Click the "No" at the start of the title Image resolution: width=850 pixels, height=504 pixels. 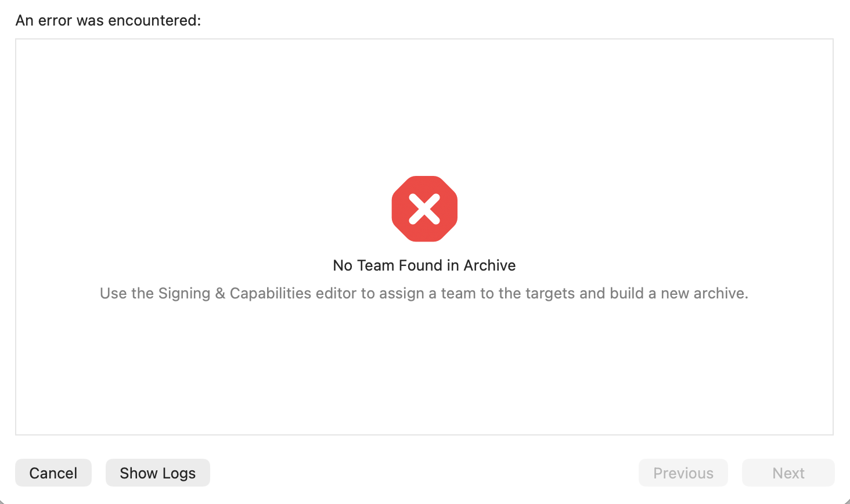pyautogui.click(x=342, y=265)
